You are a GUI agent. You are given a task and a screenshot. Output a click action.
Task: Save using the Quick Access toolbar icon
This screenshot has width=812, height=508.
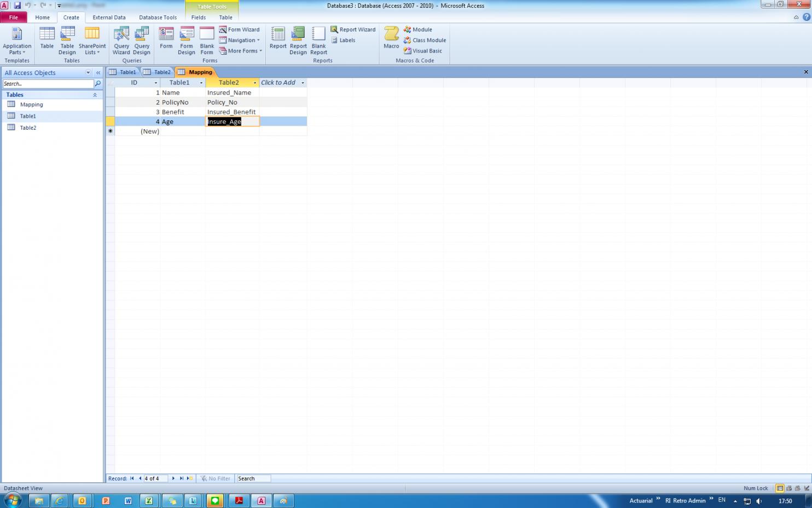[17, 5]
